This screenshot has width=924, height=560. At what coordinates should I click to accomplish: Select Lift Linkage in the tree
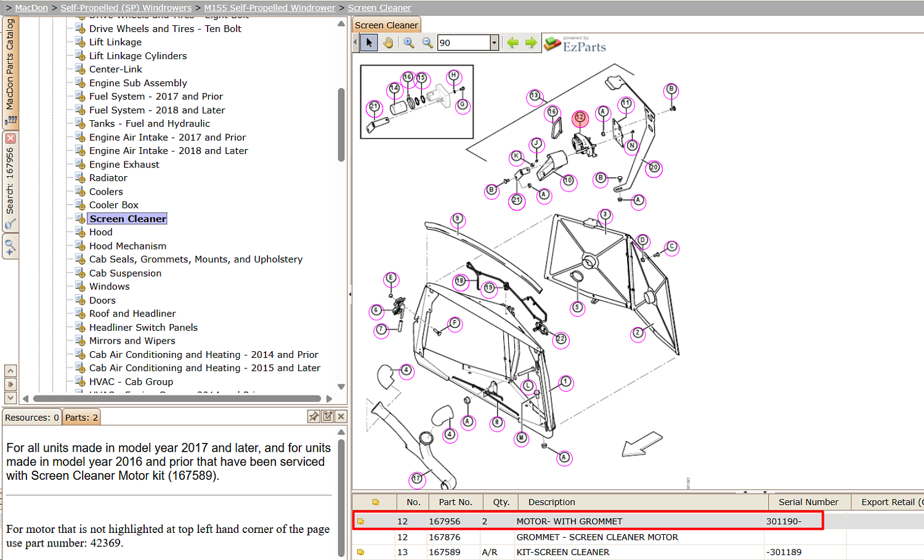[115, 42]
